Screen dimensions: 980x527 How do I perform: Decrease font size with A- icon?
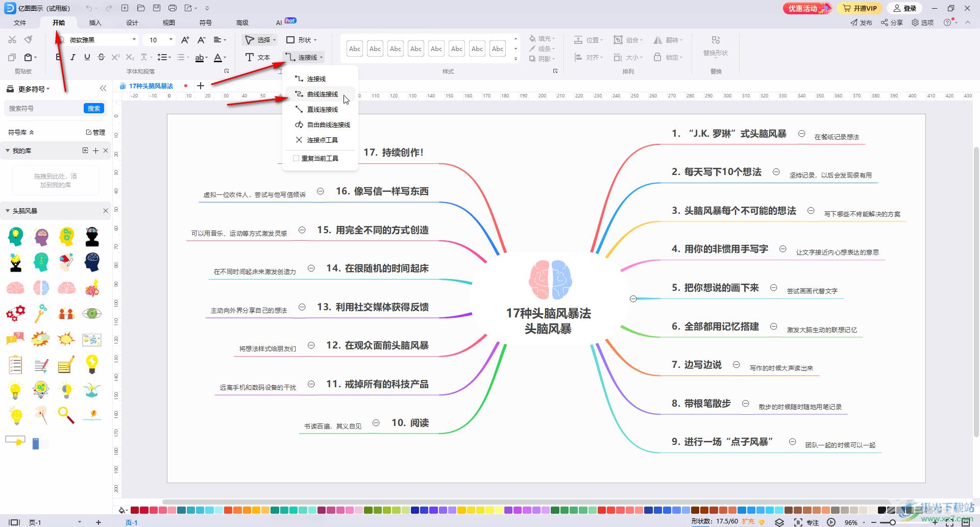(202, 40)
